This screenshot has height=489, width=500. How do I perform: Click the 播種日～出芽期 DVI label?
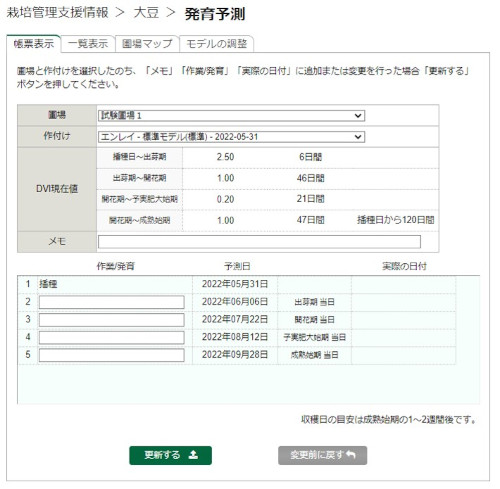pyautogui.click(x=139, y=157)
